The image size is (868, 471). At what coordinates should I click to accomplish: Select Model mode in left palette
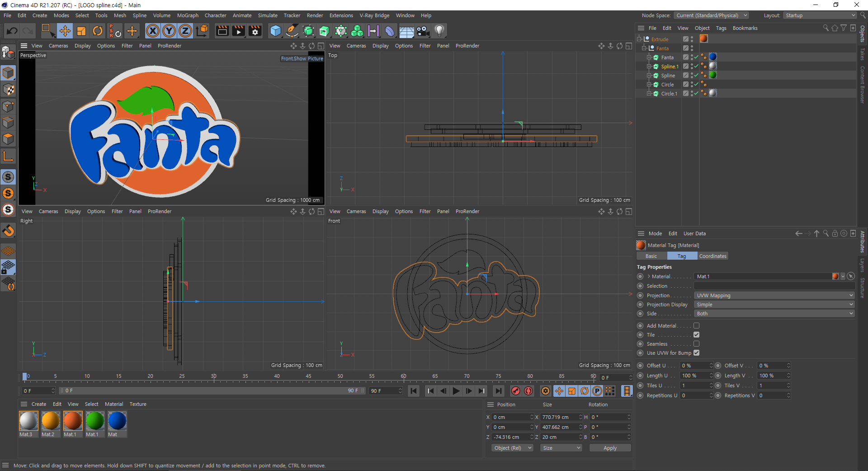tap(8, 73)
